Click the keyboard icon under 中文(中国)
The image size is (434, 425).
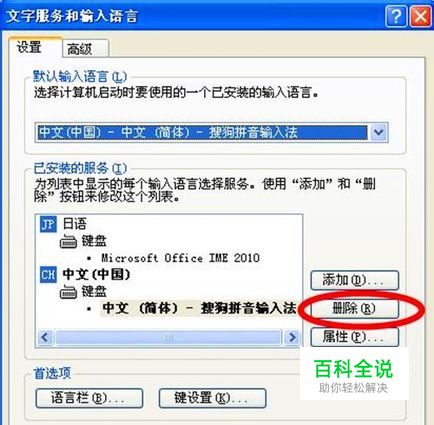[x=68, y=292]
